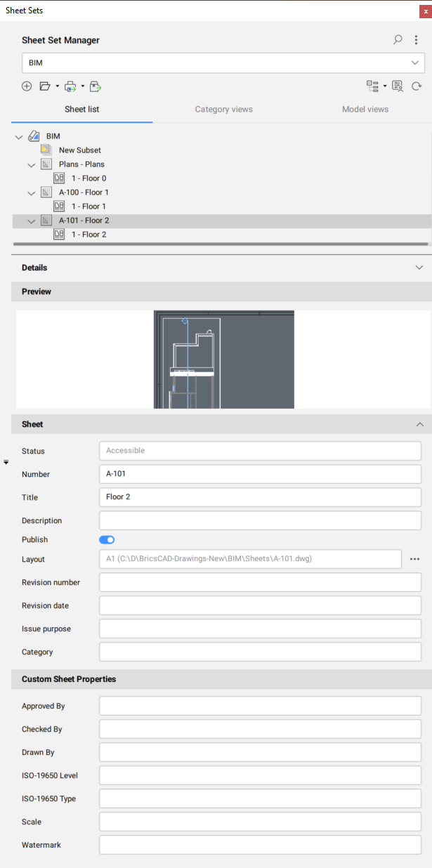432x868 pixels.
Task: Open the search magnifier in Sheet Set Manager
Action: coord(398,40)
